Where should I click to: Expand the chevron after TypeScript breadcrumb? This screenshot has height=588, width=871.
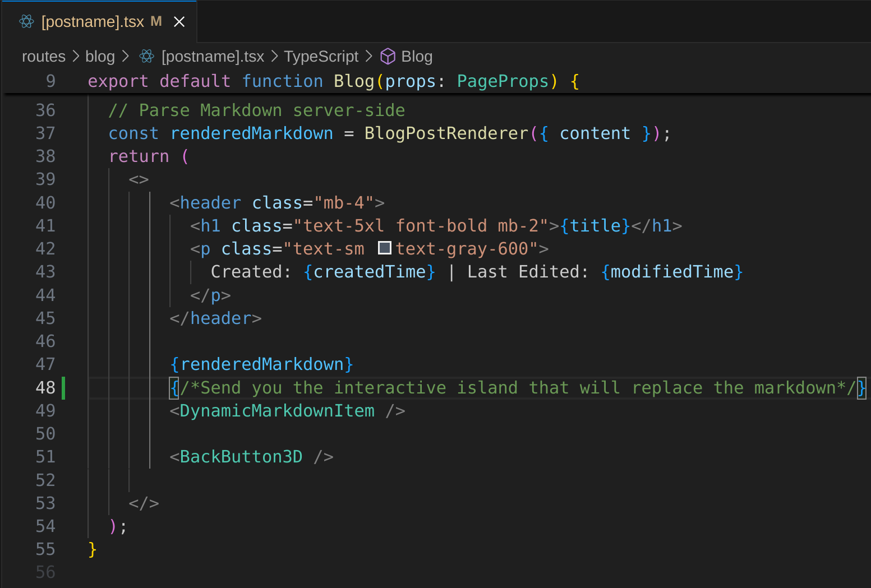click(x=368, y=56)
